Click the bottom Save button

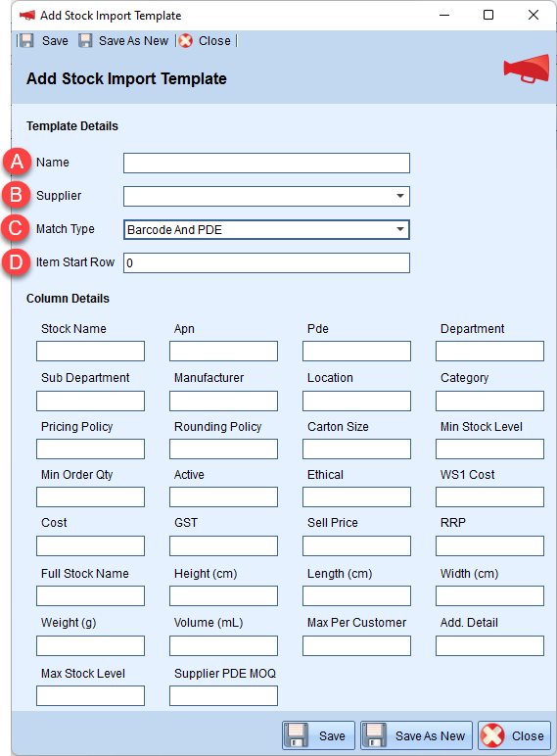[318, 735]
